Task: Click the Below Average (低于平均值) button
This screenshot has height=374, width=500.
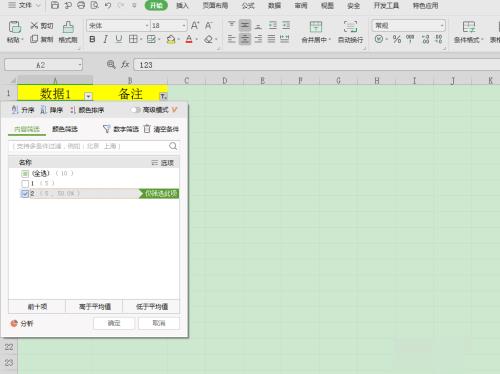Action: click(151, 307)
